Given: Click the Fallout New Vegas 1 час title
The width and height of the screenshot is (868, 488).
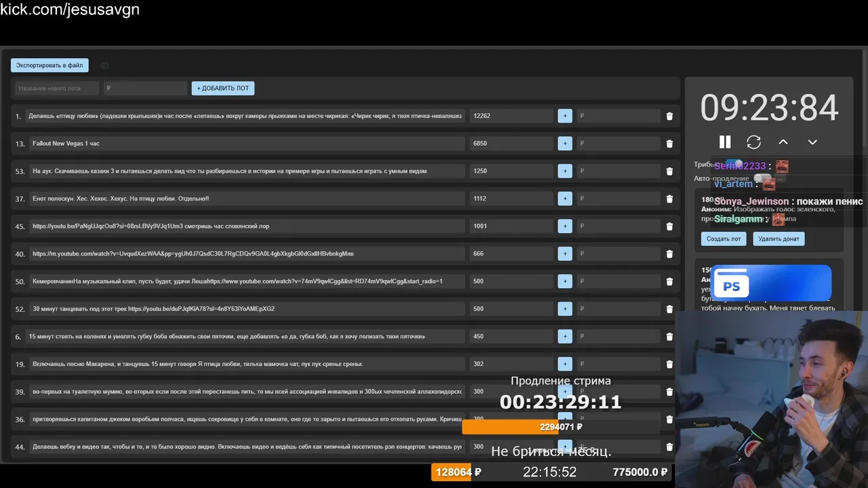Looking at the screenshot, I should (x=66, y=144).
